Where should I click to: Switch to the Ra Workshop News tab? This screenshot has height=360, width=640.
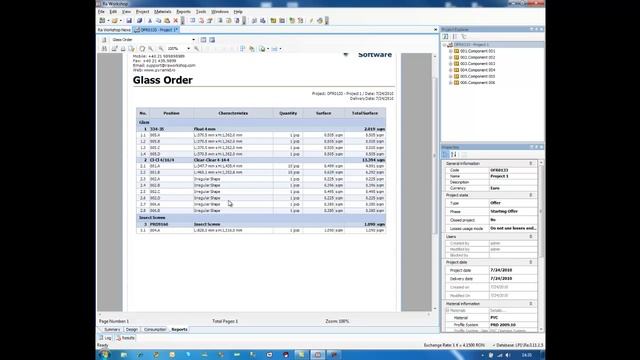coord(114,30)
